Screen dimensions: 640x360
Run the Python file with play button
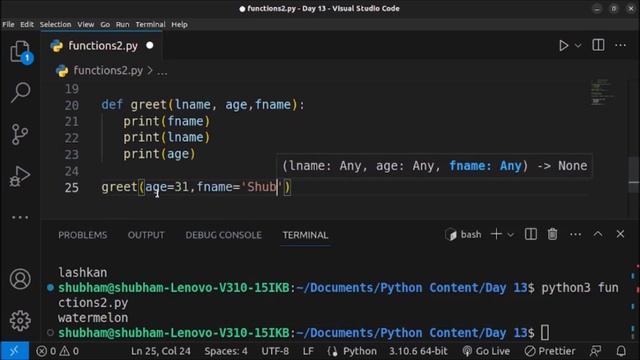click(564, 45)
